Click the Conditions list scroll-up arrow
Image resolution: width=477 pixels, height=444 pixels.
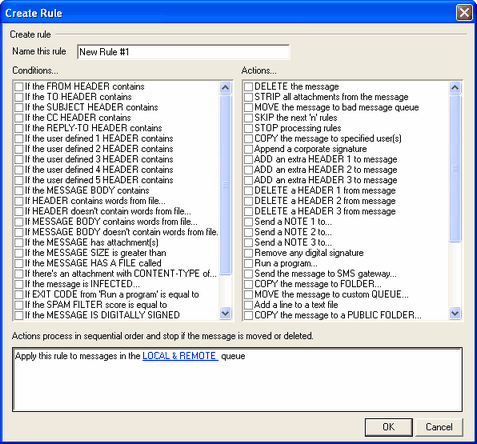point(225,88)
